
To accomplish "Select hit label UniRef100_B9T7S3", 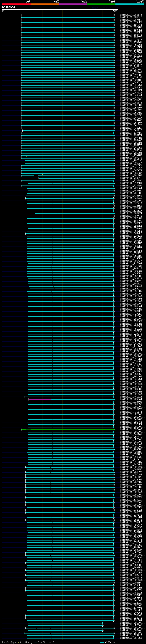I will point(131,25).
